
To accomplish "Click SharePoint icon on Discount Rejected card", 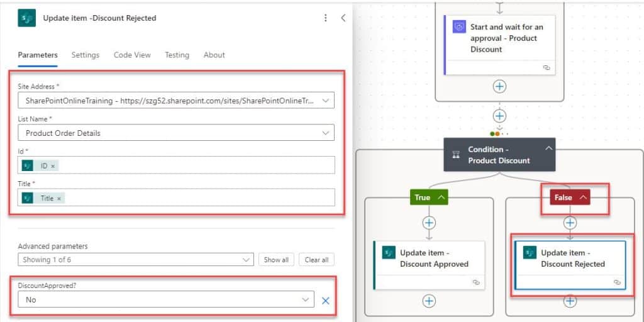I will (530, 253).
